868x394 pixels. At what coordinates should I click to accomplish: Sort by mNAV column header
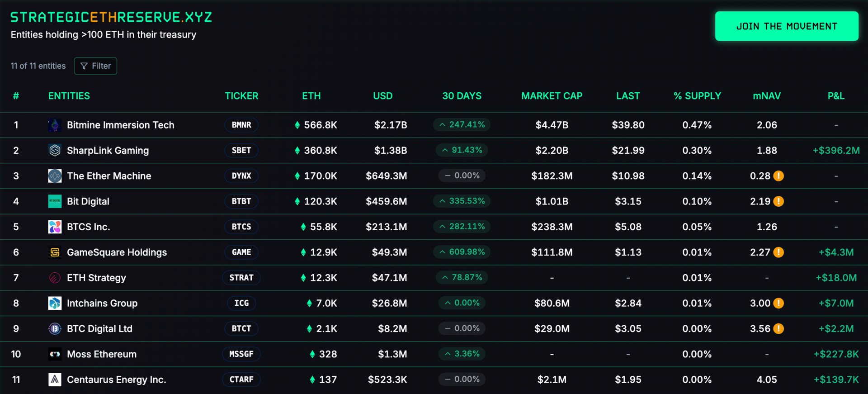pyautogui.click(x=767, y=96)
